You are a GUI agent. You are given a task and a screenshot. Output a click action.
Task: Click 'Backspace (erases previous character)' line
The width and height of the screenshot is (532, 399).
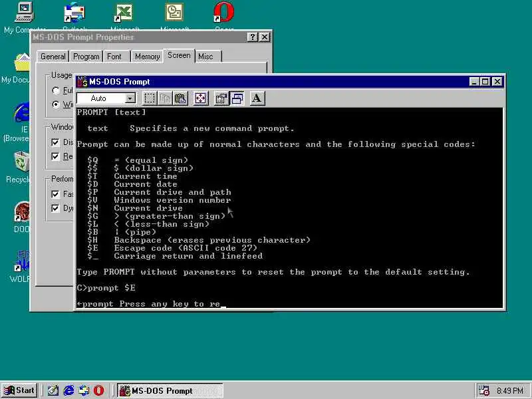[212, 240]
